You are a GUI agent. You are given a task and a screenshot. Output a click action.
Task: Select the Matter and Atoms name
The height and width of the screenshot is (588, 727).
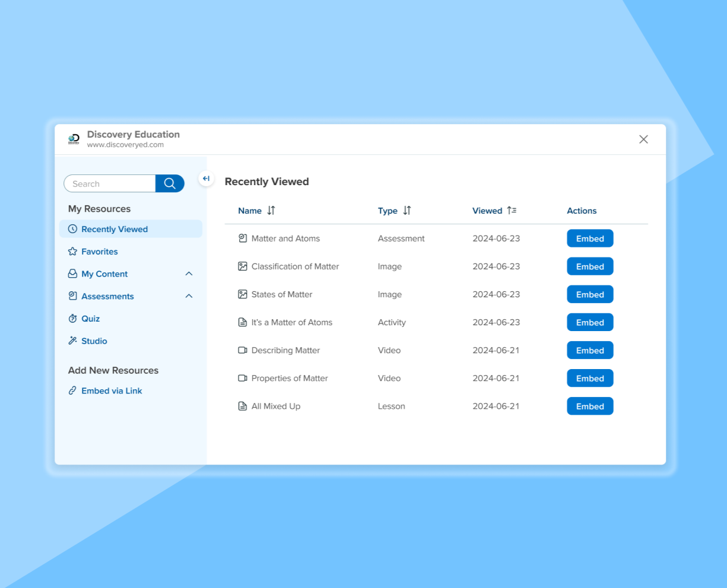point(285,239)
